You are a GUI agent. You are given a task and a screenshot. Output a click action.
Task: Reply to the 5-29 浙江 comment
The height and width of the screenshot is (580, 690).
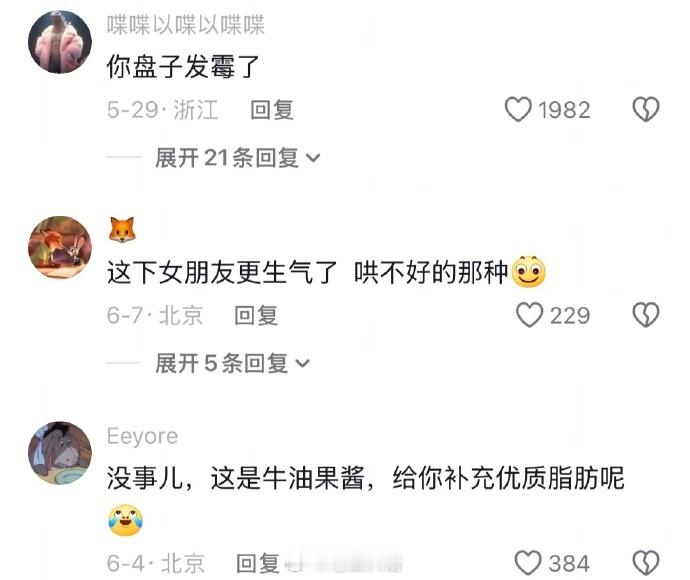pos(272,110)
